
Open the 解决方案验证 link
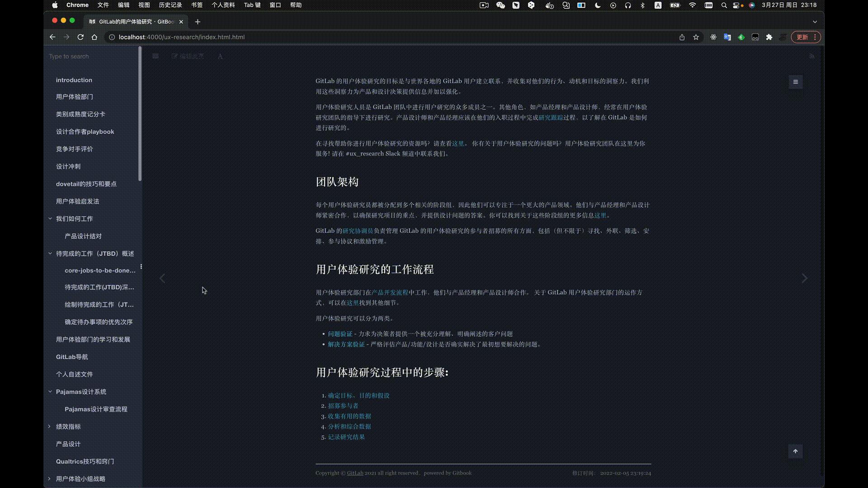(x=346, y=344)
